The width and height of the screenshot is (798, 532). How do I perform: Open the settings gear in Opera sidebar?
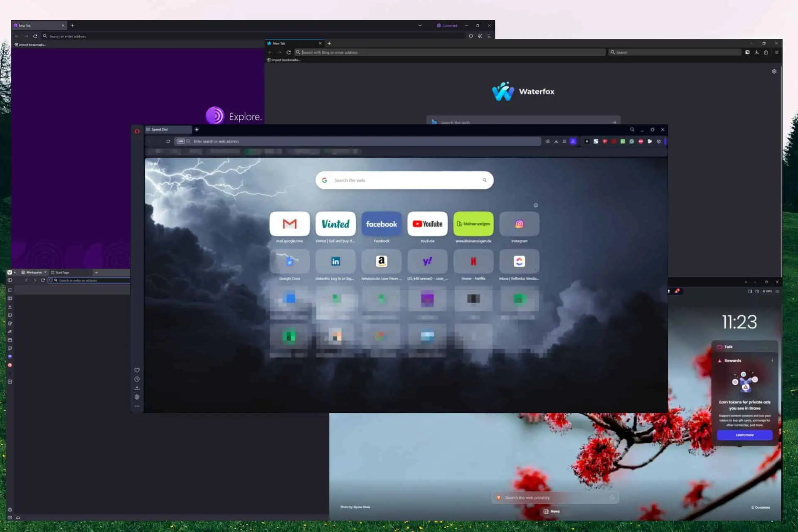[137, 397]
